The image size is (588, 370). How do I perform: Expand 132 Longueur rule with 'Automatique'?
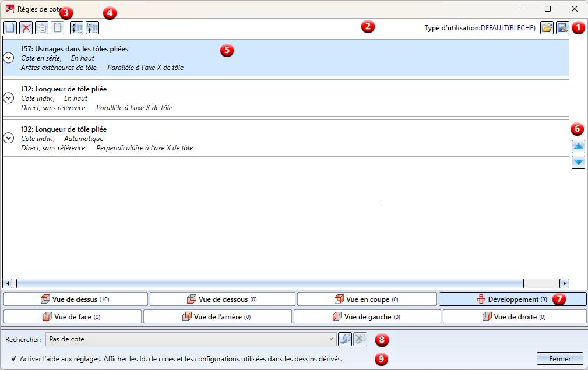point(9,138)
